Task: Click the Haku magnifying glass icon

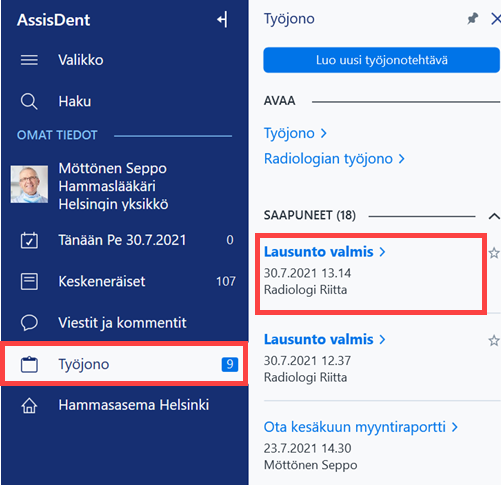Action: pos(29,101)
